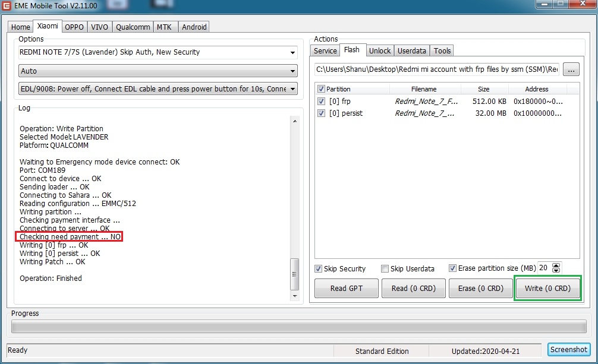Click the EME Mobile Tool app icon
Image resolution: width=598 pixels, height=364 pixels.
tap(7, 6)
